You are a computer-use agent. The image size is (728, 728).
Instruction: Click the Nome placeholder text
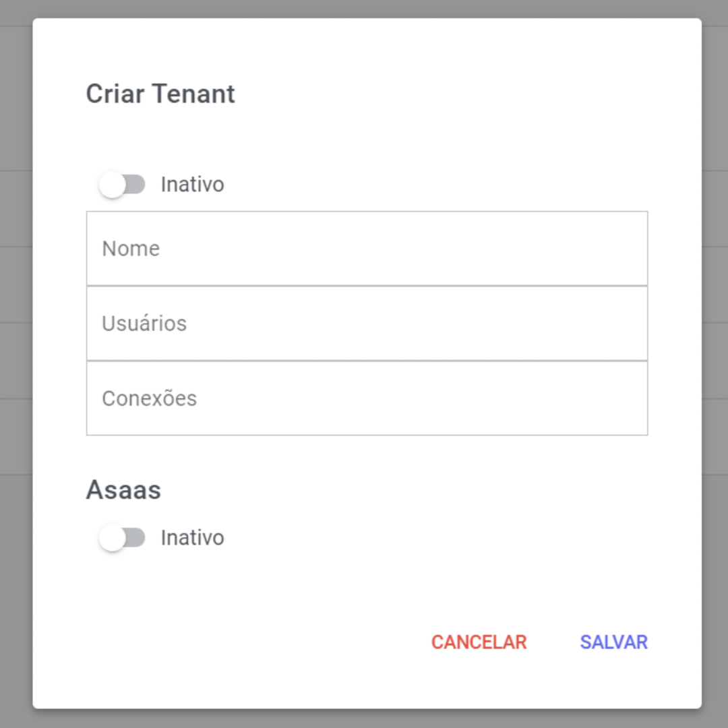[131, 248]
